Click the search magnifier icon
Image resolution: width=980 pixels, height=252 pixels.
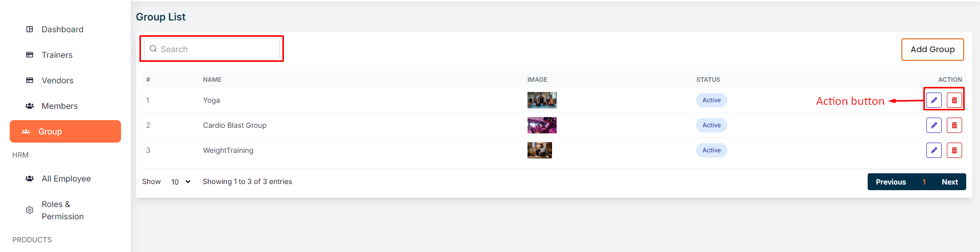tap(153, 49)
